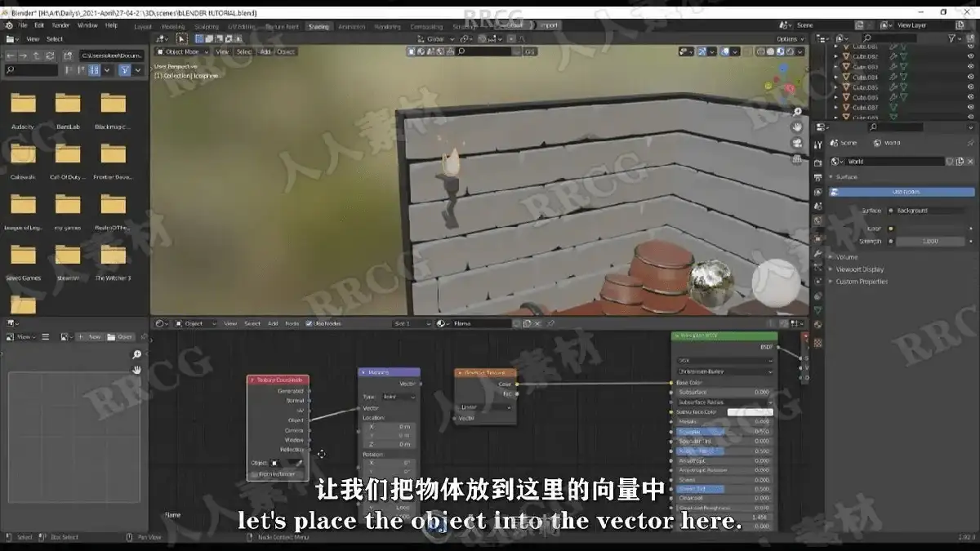The width and height of the screenshot is (980, 551).
Task: Open the Render properties tab icon
Action: coord(818,162)
